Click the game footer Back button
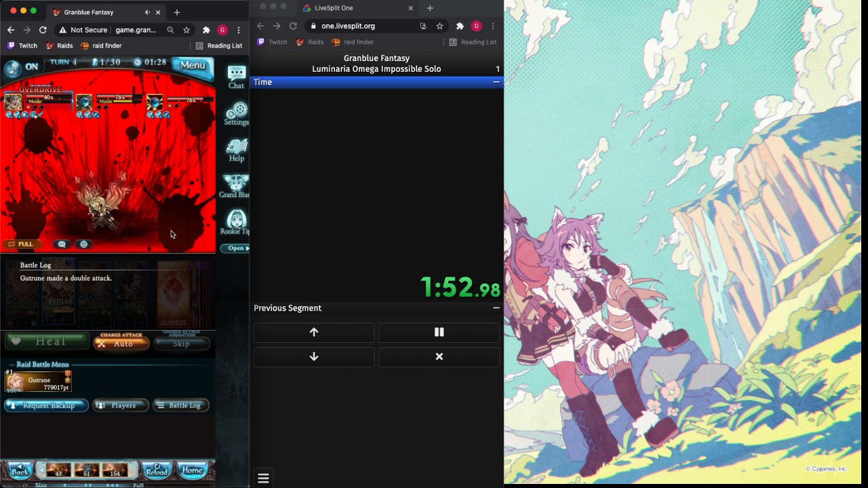868x488 pixels. pyautogui.click(x=20, y=471)
